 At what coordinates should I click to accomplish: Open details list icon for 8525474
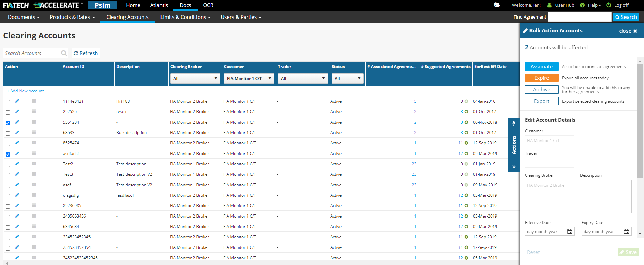[x=34, y=143]
